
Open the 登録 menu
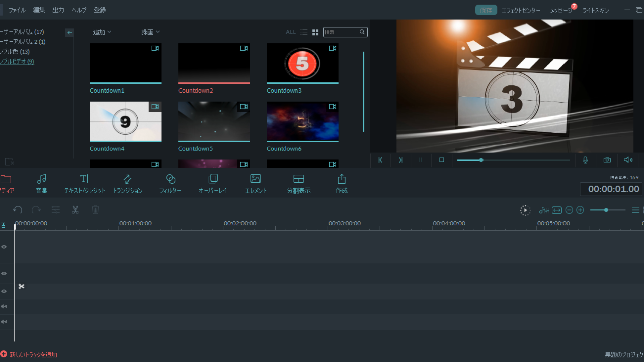100,10
